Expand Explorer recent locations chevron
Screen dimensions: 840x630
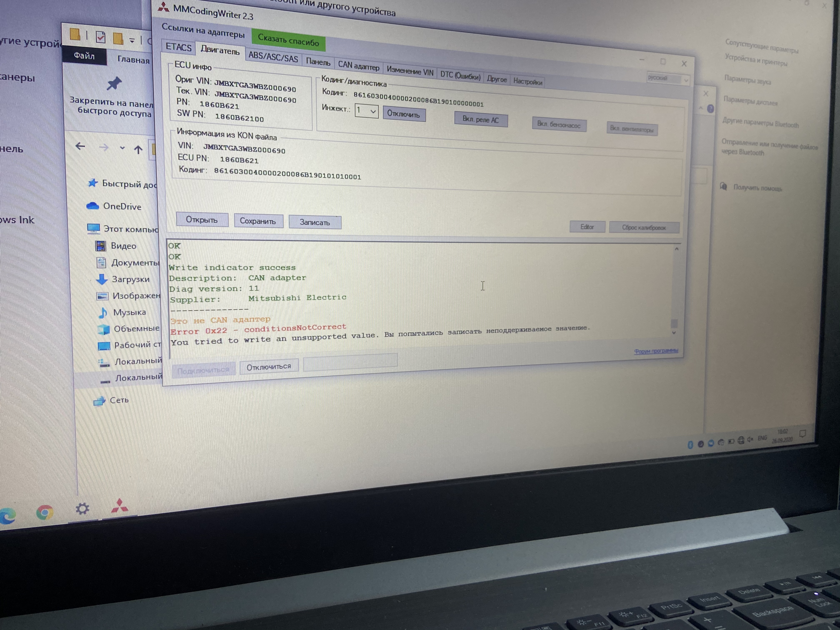point(122,148)
